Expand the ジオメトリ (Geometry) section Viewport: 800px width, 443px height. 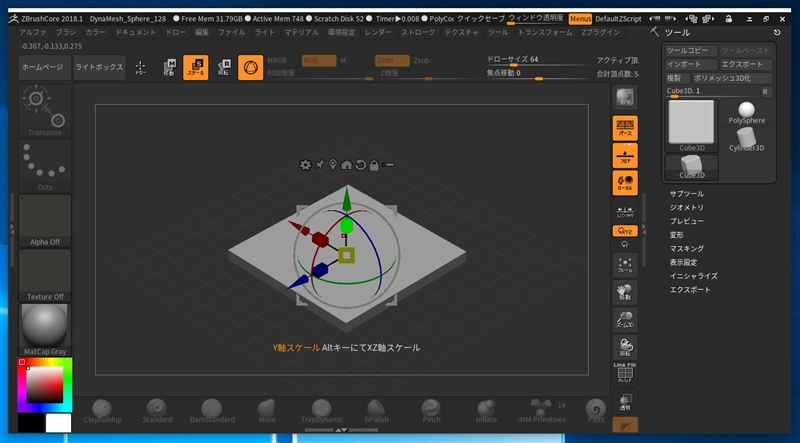tap(687, 208)
